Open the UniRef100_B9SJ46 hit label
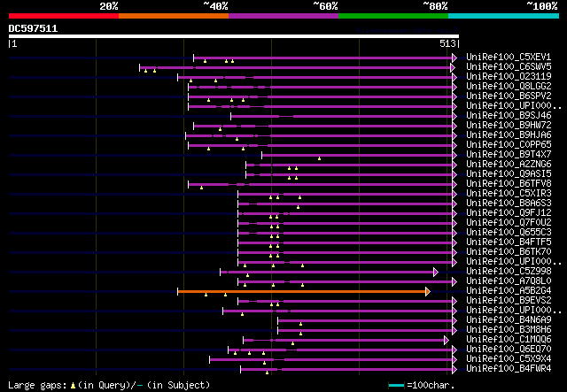Screen dimensions: 567x392 click(509, 116)
